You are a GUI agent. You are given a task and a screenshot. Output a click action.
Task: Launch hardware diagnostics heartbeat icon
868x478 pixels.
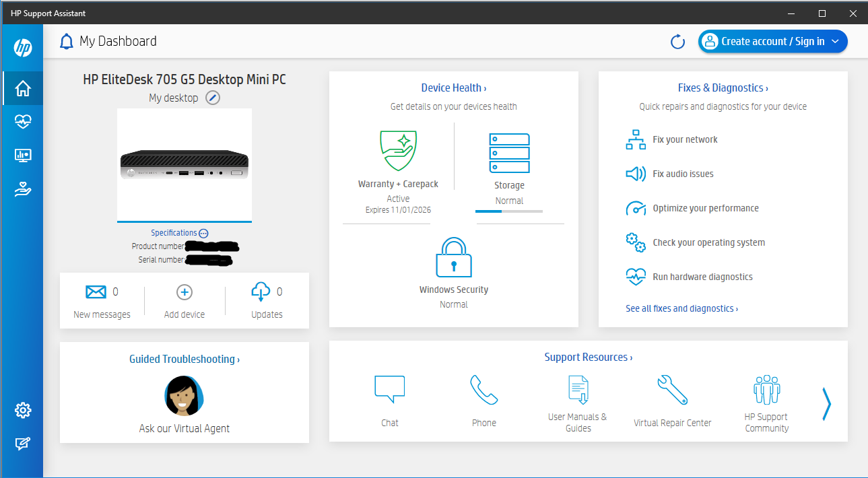(635, 276)
